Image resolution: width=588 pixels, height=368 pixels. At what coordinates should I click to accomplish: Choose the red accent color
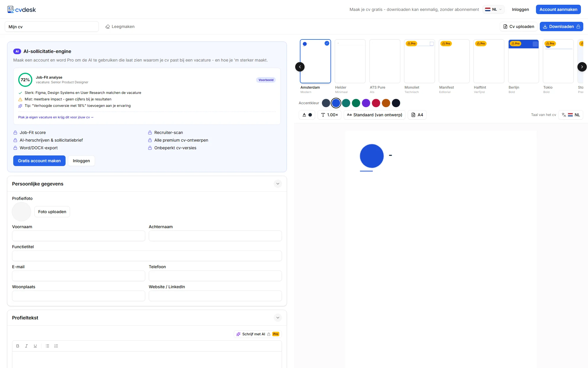(376, 103)
